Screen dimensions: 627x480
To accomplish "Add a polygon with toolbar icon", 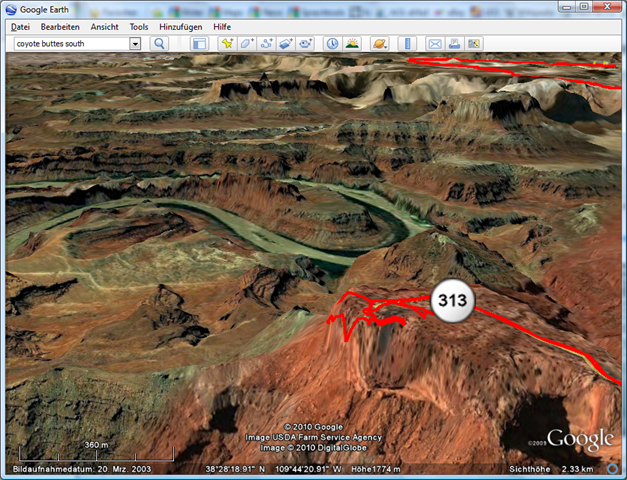I will point(247,44).
